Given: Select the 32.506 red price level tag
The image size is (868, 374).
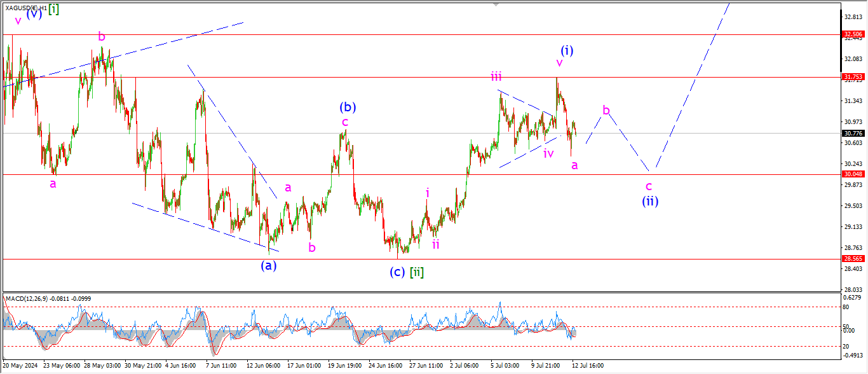Looking at the screenshot, I should coord(852,34).
